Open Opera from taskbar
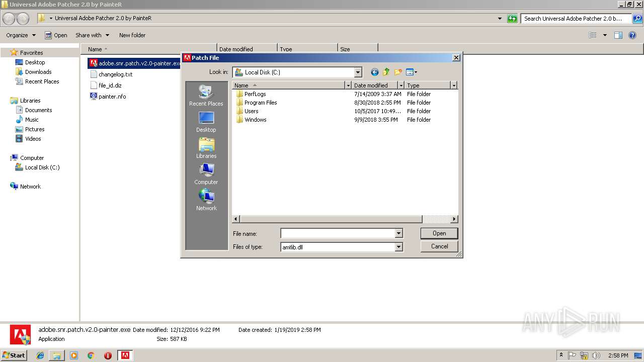The height and width of the screenshot is (362, 644). point(108,355)
